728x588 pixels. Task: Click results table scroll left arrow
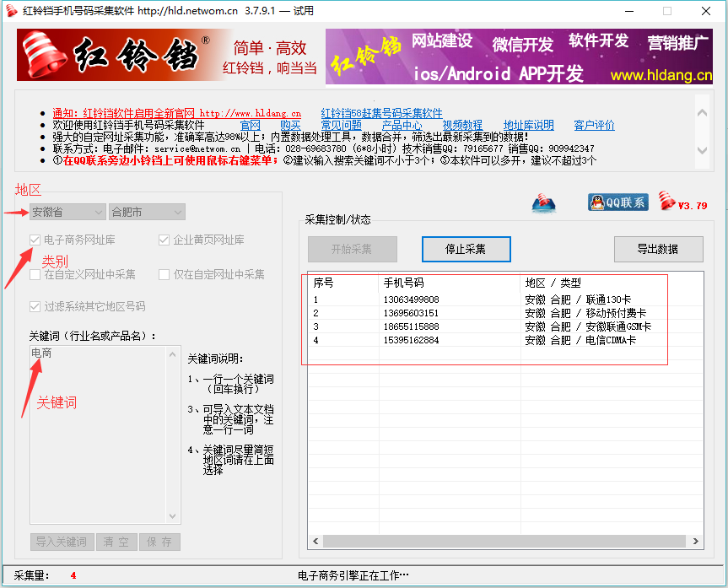point(315,541)
